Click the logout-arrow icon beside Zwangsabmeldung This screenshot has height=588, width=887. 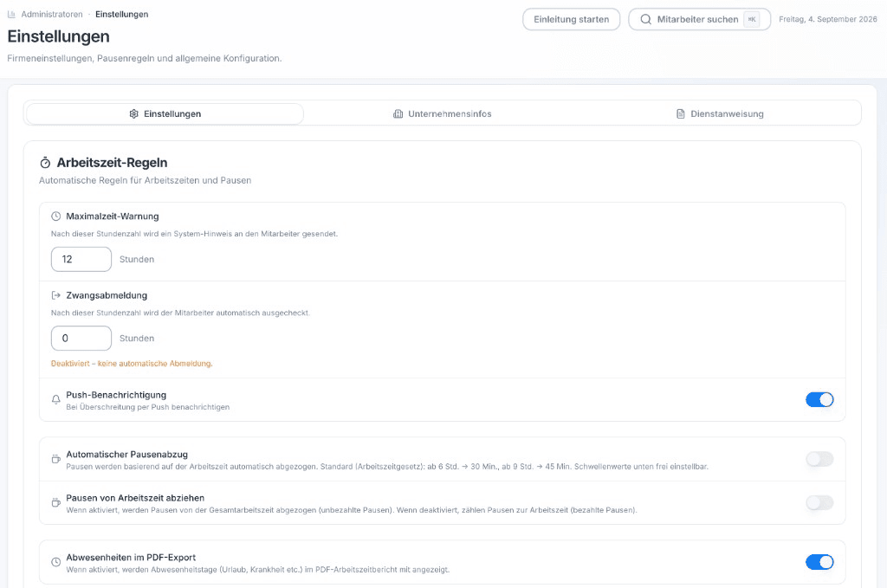coord(56,295)
